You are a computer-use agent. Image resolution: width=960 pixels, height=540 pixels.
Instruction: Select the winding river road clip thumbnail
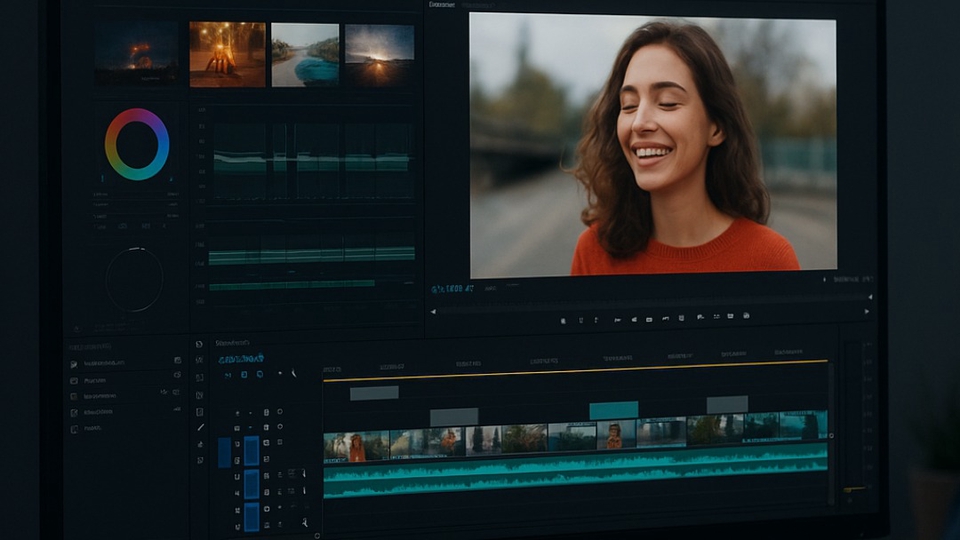305,54
